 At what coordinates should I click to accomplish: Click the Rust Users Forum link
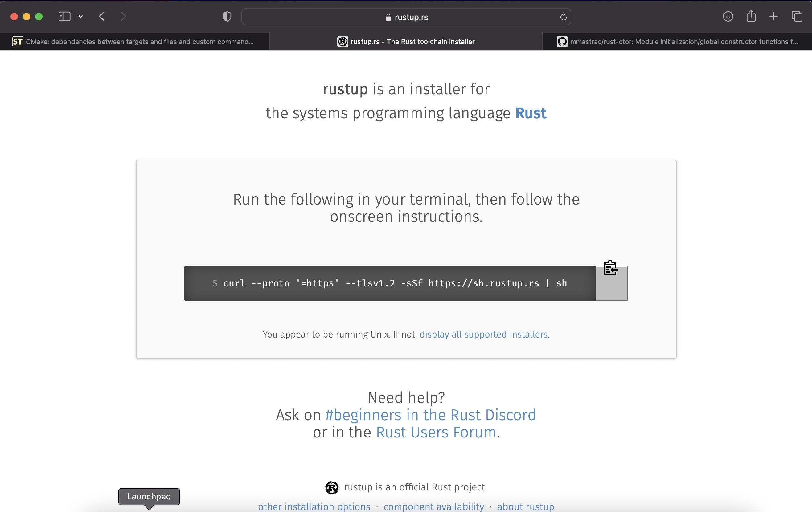coord(436,433)
